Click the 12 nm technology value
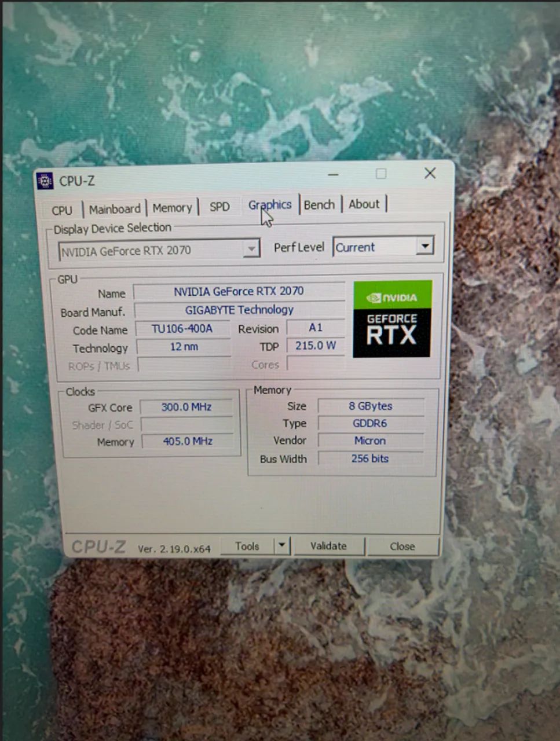The width and height of the screenshot is (560, 741). click(x=184, y=347)
